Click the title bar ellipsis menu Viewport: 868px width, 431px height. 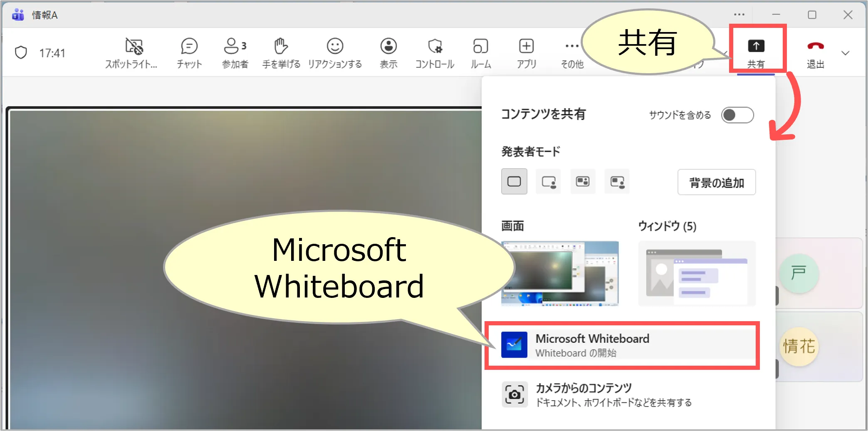coord(739,15)
